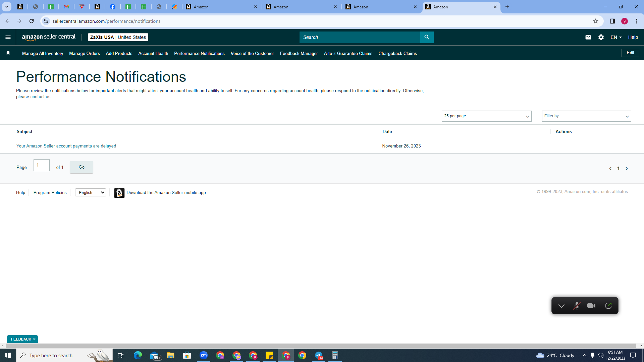
Task: Dismiss the FEEDBACK tab with its X
Action: pyautogui.click(x=34, y=339)
